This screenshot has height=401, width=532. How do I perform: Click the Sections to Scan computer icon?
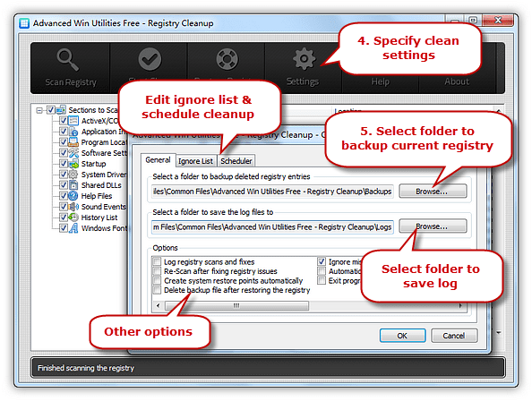[61, 110]
